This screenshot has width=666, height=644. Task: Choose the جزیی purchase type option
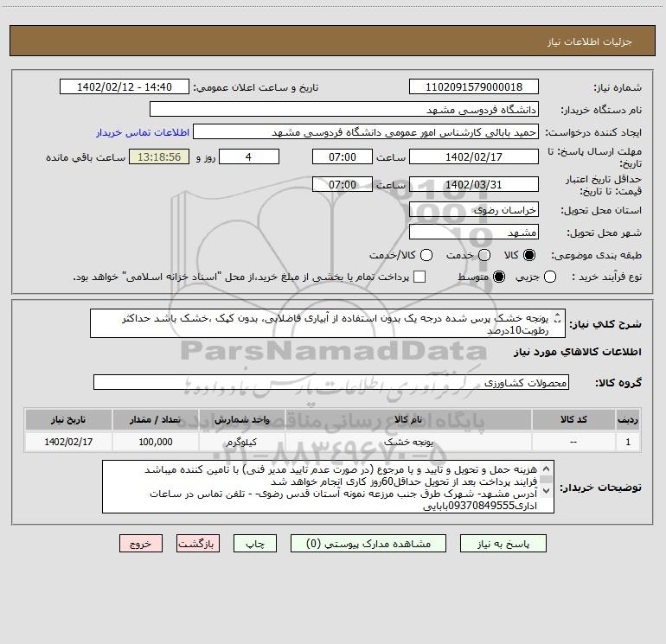click(x=549, y=277)
